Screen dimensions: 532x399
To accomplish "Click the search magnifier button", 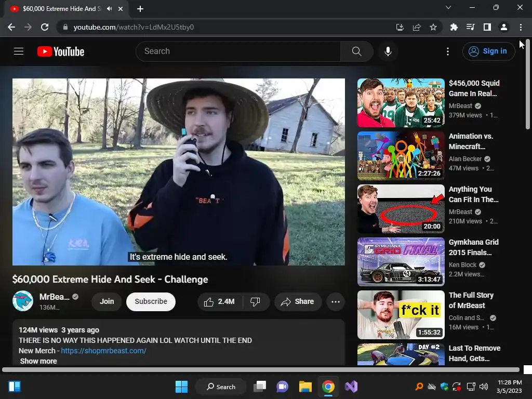I will coord(356,51).
